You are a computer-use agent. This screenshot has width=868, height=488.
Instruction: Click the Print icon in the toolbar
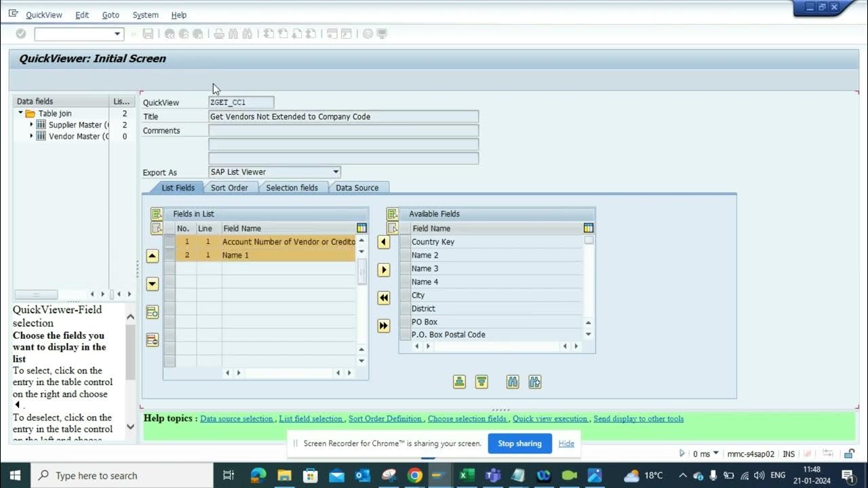219,33
